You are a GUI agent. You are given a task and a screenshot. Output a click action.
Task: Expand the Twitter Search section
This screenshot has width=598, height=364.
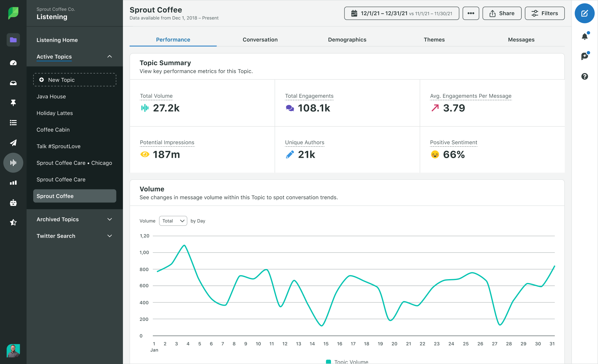tap(109, 236)
